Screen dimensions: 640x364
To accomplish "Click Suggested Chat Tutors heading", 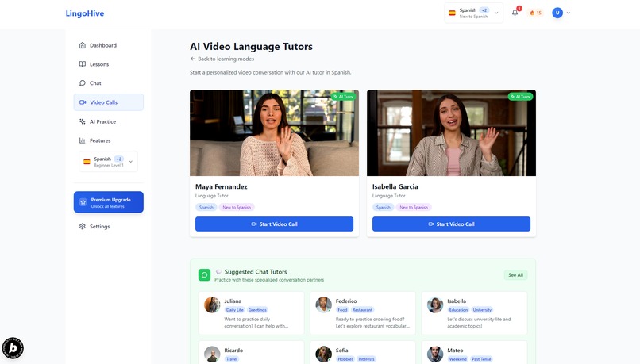I will (x=256, y=272).
